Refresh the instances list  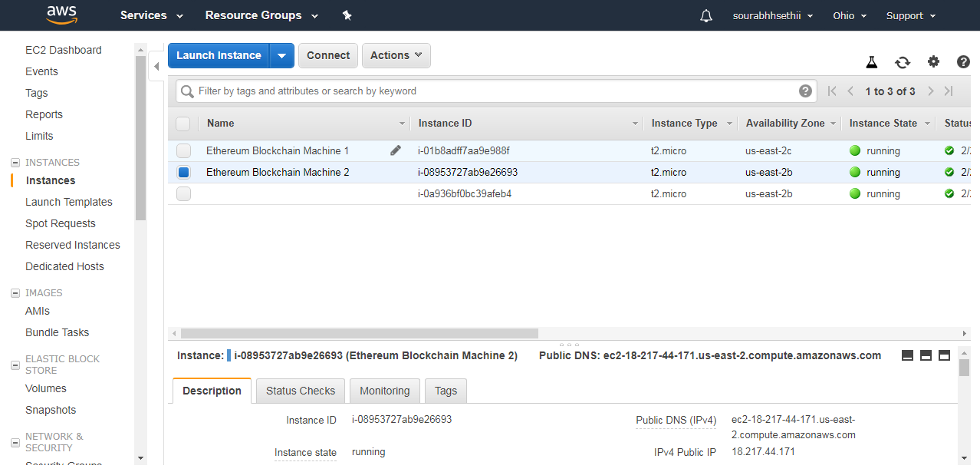pyautogui.click(x=903, y=61)
